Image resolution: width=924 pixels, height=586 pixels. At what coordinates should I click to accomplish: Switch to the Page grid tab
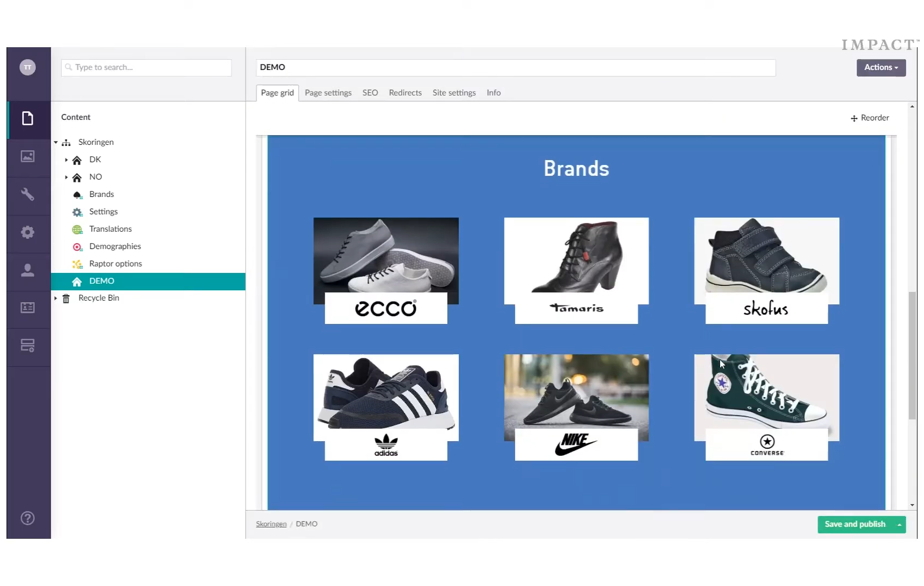coord(277,93)
